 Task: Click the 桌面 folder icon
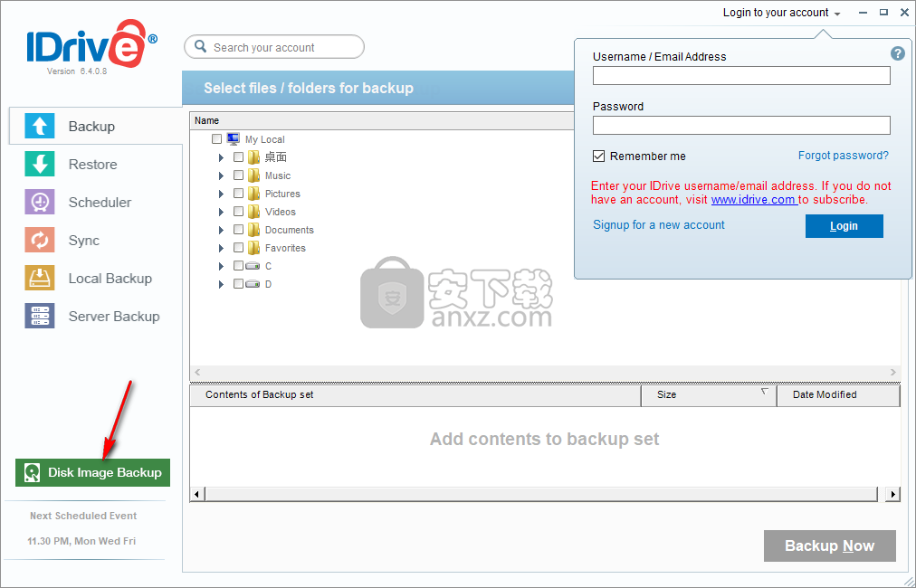click(253, 157)
